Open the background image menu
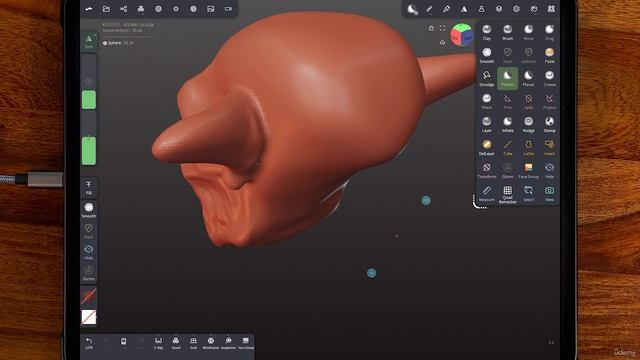This screenshot has height=360, width=640. click(211, 9)
